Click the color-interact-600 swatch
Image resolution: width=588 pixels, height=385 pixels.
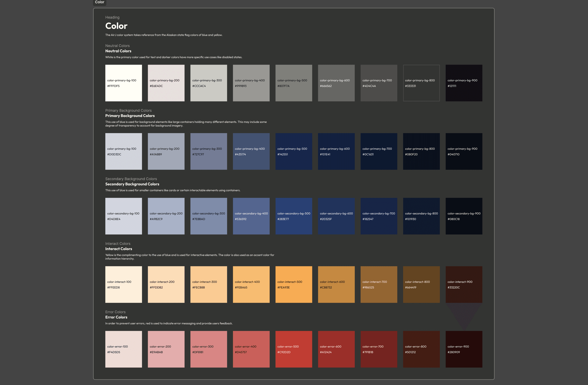coord(336,285)
